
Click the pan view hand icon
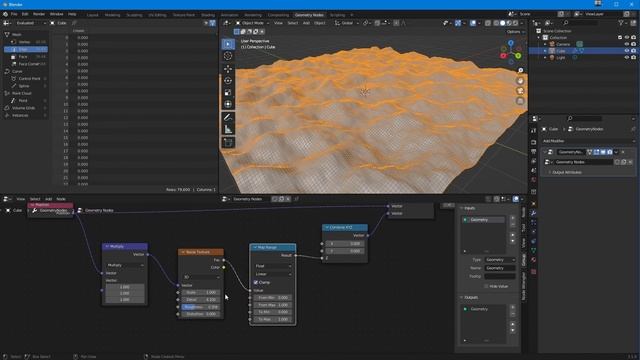point(520,81)
